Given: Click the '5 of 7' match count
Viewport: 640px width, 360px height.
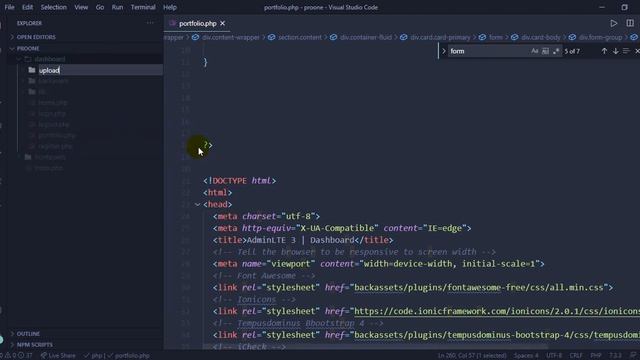Looking at the screenshot, I should [572, 51].
